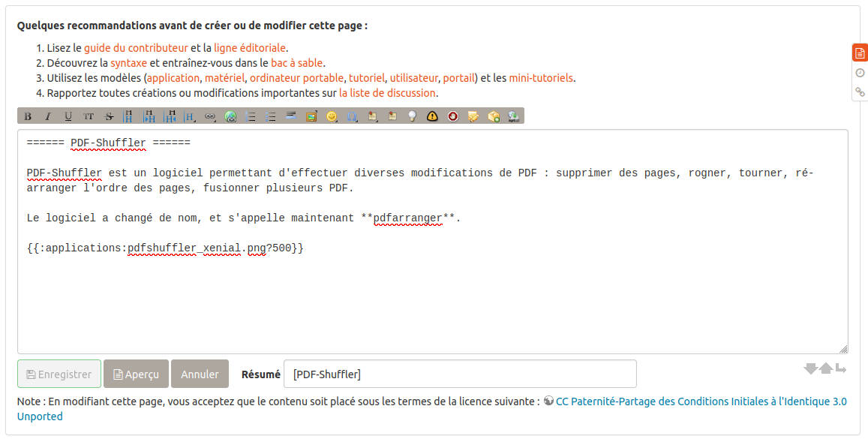Shrink editor with the down arrow
Image resolution: width=868 pixels, height=445 pixels.
810,368
